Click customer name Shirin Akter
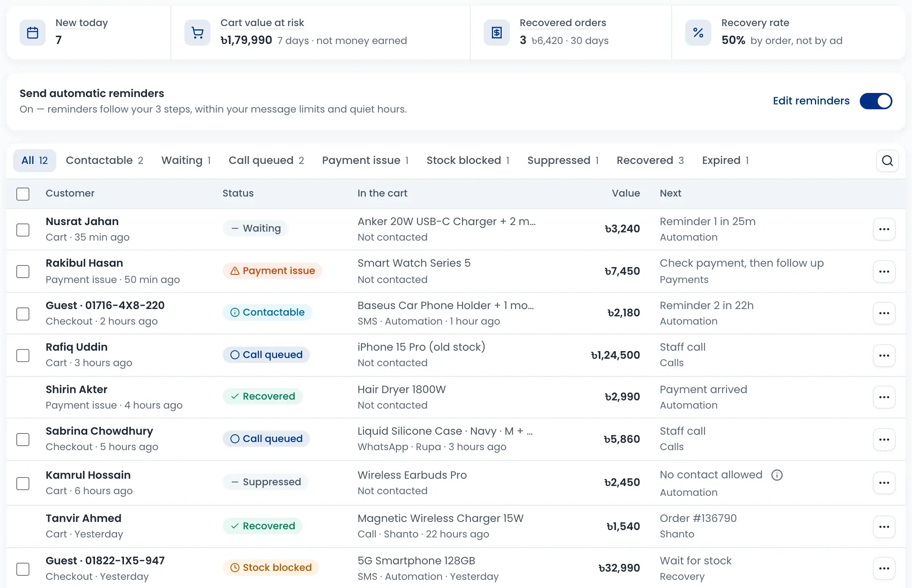The height and width of the screenshot is (588, 912). coord(76,389)
